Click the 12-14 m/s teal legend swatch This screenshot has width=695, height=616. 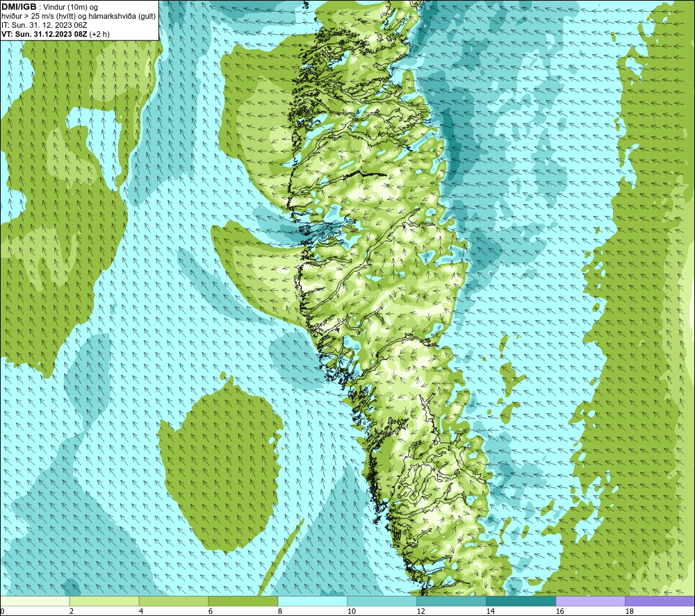pyautogui.click(x=451, y=601)
